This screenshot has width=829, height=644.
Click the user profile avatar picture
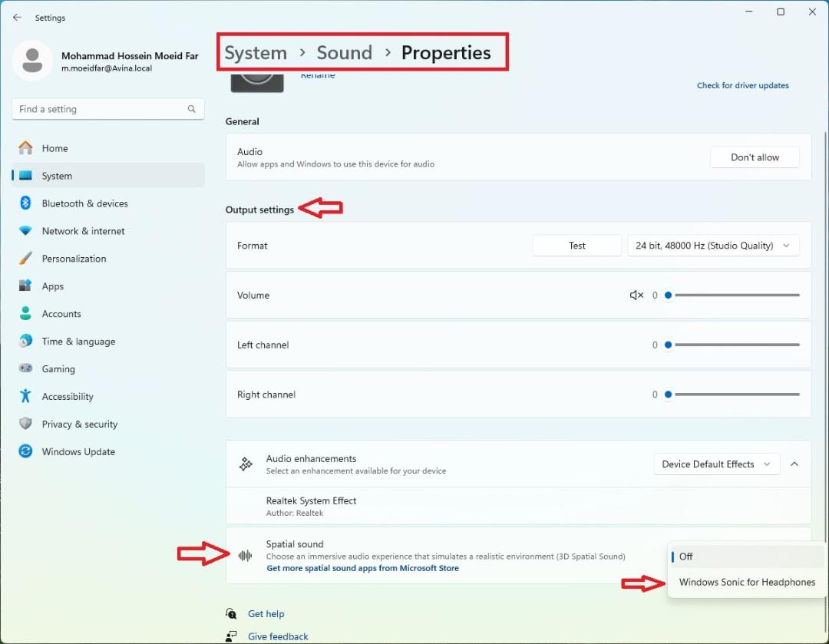(32, 61)
